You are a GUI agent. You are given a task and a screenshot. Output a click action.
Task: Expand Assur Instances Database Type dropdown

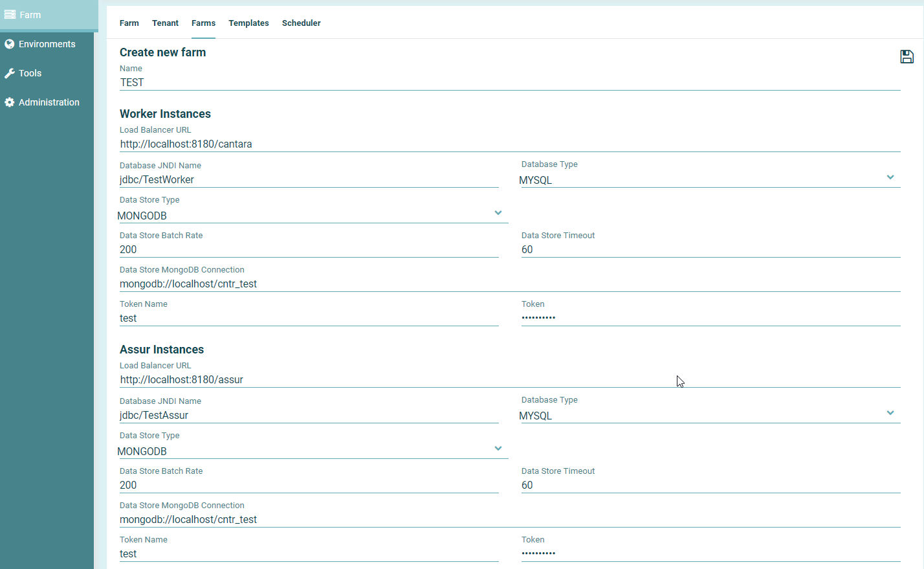point(890,413)
